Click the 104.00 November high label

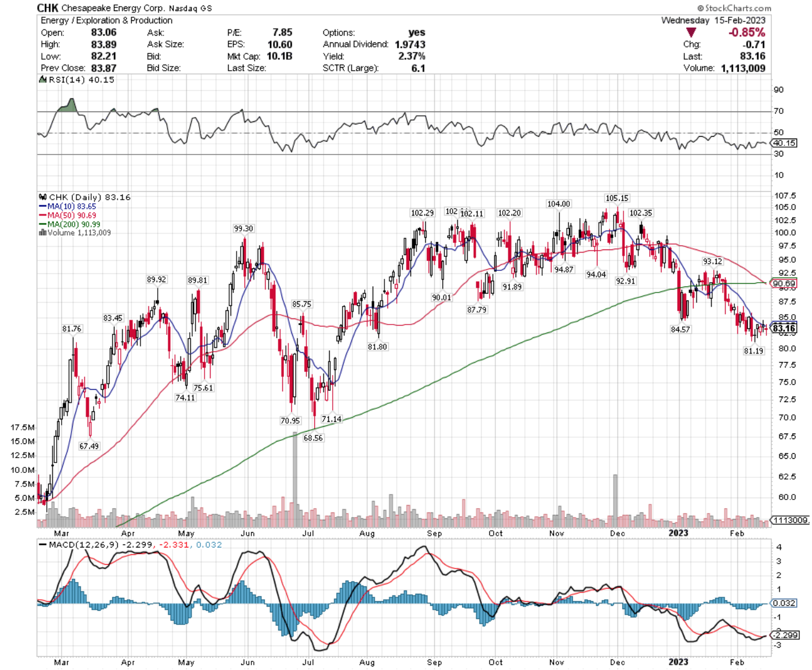[559, 204]
